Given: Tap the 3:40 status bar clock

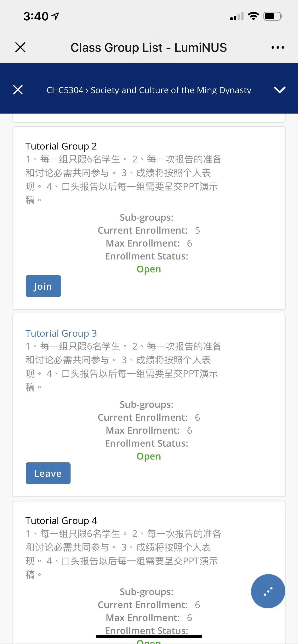Looking at the screenshot, I should coord(36,16).
